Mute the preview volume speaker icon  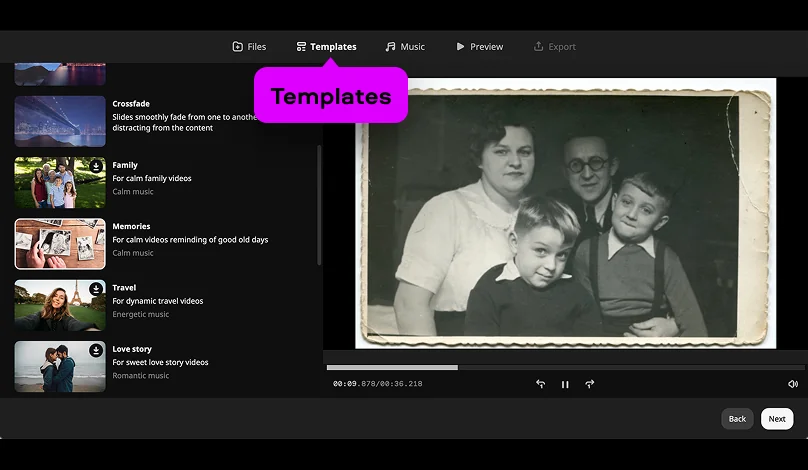pos(792,384)
